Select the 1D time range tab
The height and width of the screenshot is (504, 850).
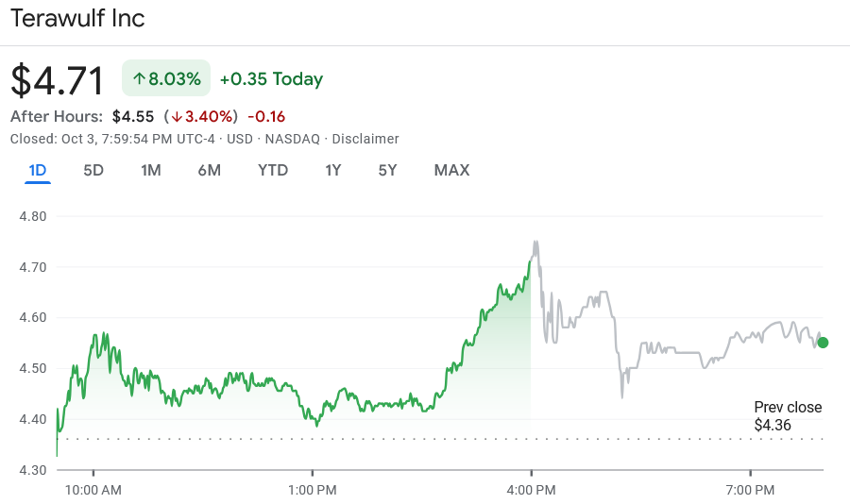pyautogui.click(x=38, y=171)
